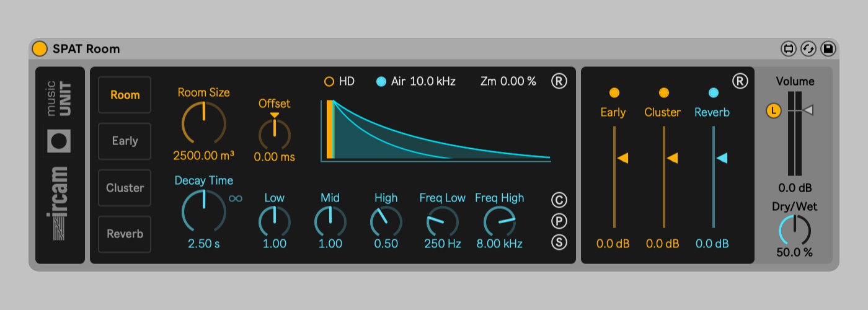Click the Room Size knob
868x310 pixels.
203,123
